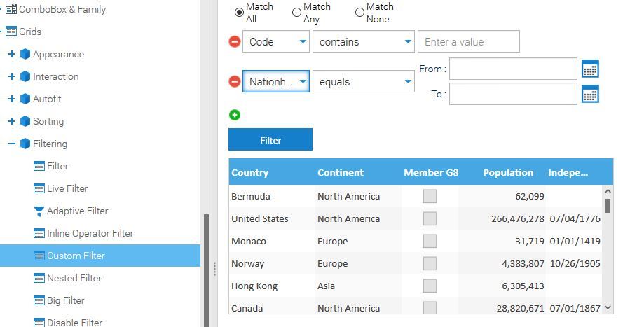Click the Enter a value text field

[x=468, y=42]
